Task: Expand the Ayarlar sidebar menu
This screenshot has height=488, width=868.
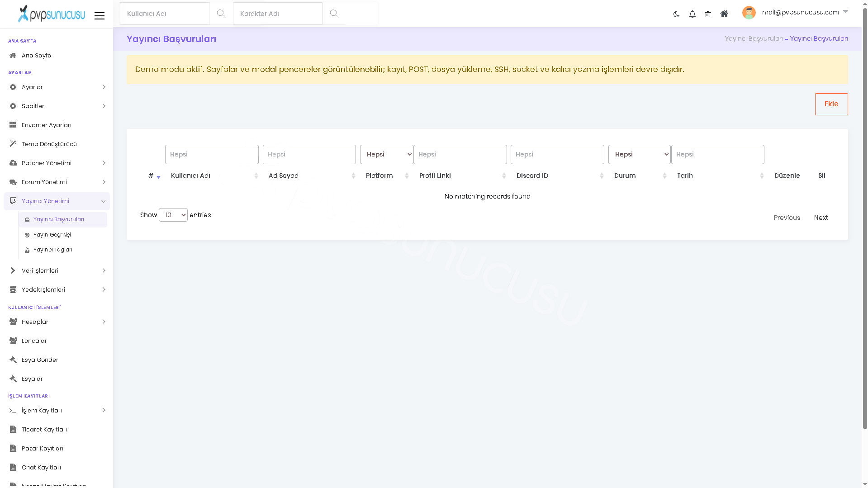Action: tap(57, 87)
